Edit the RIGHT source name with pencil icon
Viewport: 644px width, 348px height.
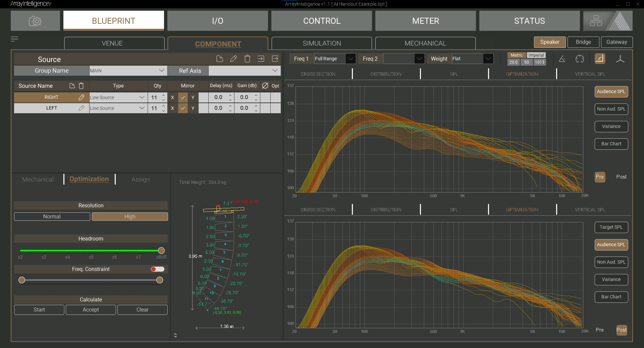[x=81, y=97]
